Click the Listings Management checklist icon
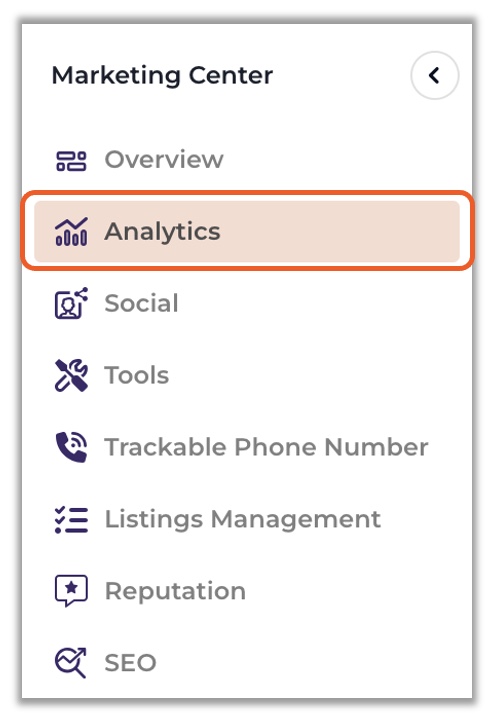This screenshot has width=494, height=724. (71, 519)
